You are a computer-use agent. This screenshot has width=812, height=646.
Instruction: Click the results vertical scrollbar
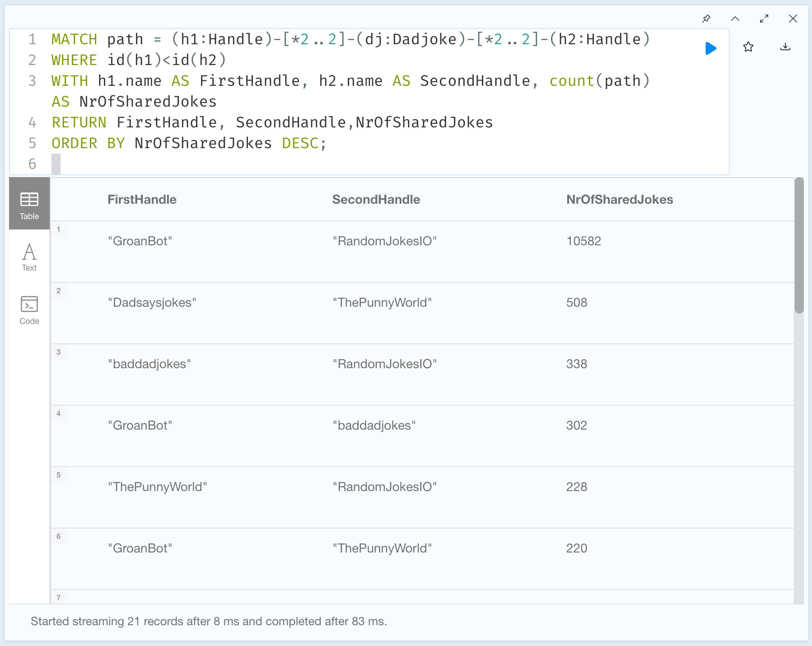[x=799, y=246]
